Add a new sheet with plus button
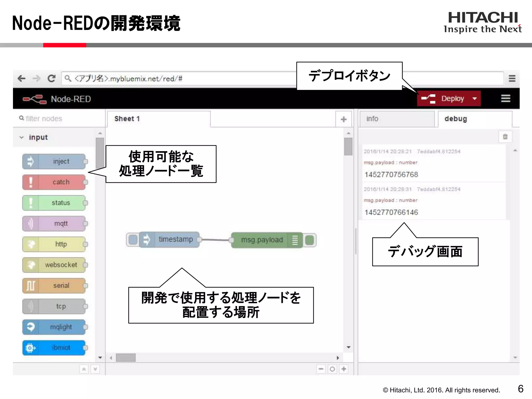Image resolution: width=532 pixels, height=399 pixels. coord(343,119)
